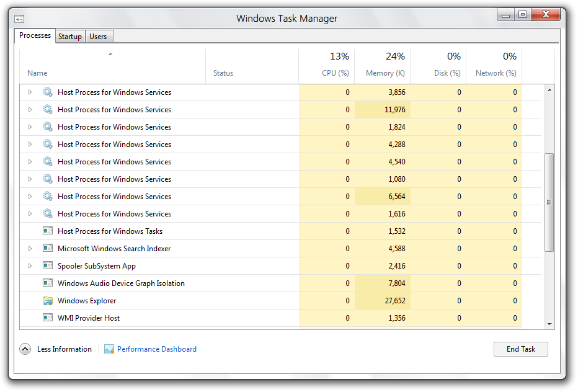Collapse the view with the Less Information arrow
578x392 pixels.
coord(25,349)
